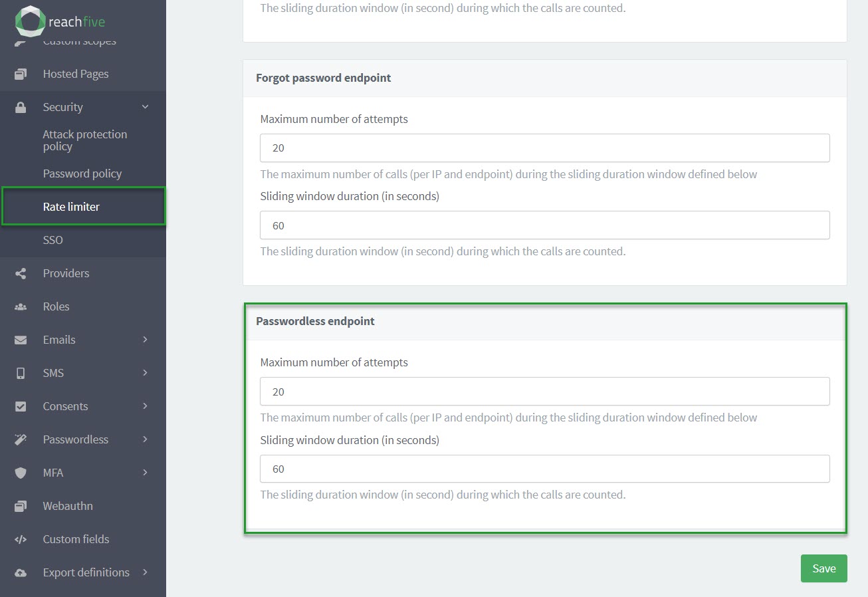868x597 pixels.
Task: Click the Roles group icon
Action: [21, 306]
